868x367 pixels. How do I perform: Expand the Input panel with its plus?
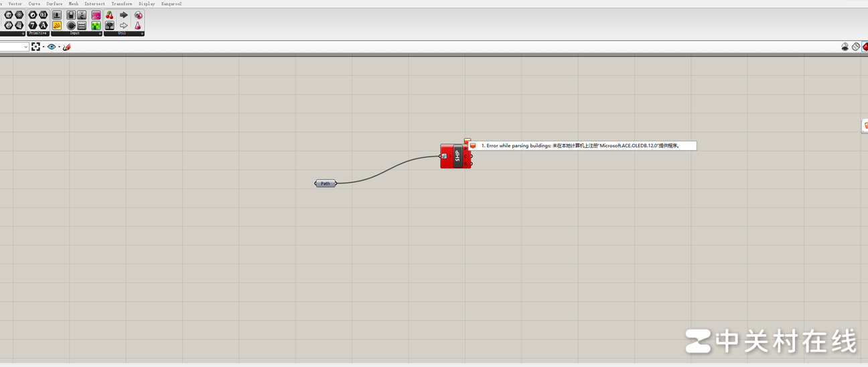click(100, 33)
